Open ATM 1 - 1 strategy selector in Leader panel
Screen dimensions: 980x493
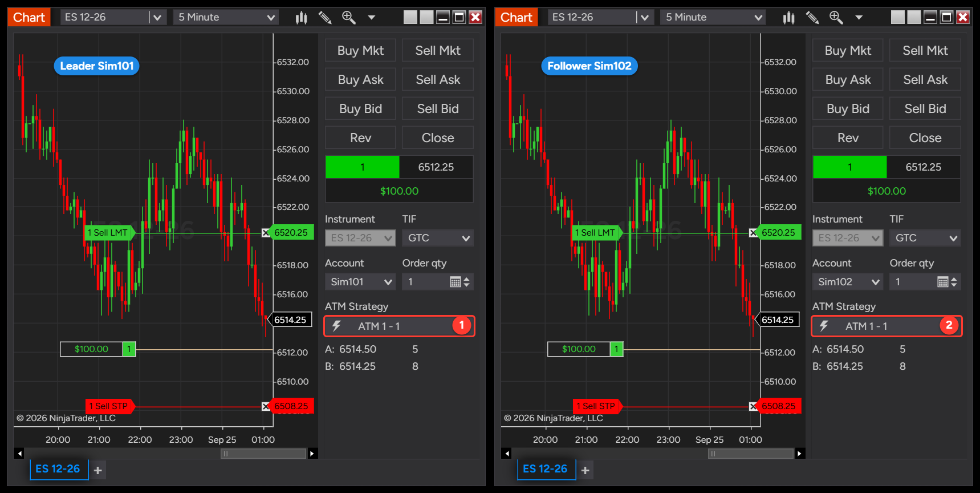399,326
